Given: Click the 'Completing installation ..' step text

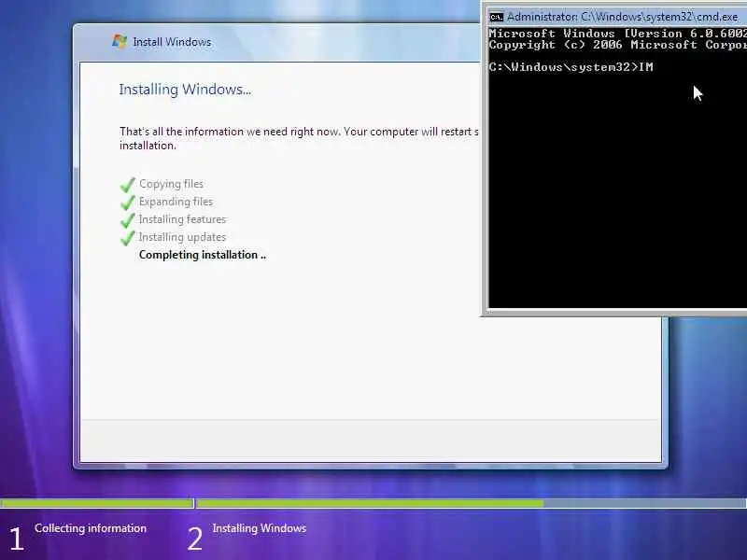Looking at the screenshot, I should (x=203, y=255).
